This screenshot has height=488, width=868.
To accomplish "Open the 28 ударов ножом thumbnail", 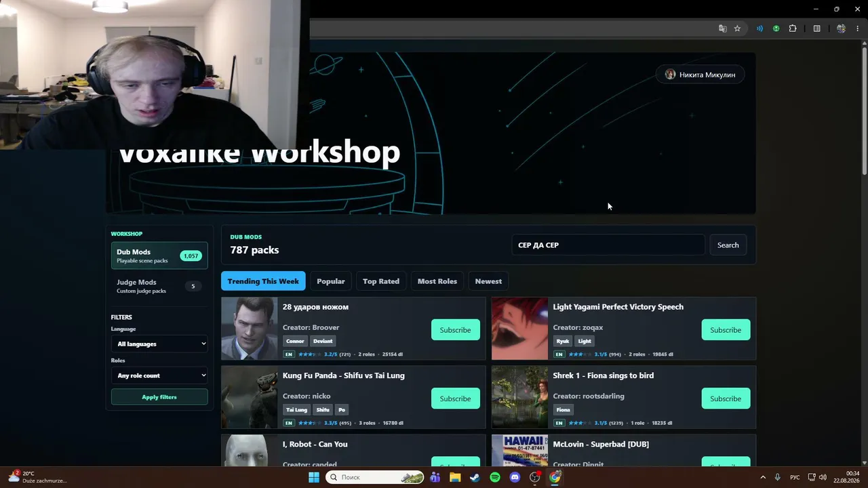I will point(249,329).
